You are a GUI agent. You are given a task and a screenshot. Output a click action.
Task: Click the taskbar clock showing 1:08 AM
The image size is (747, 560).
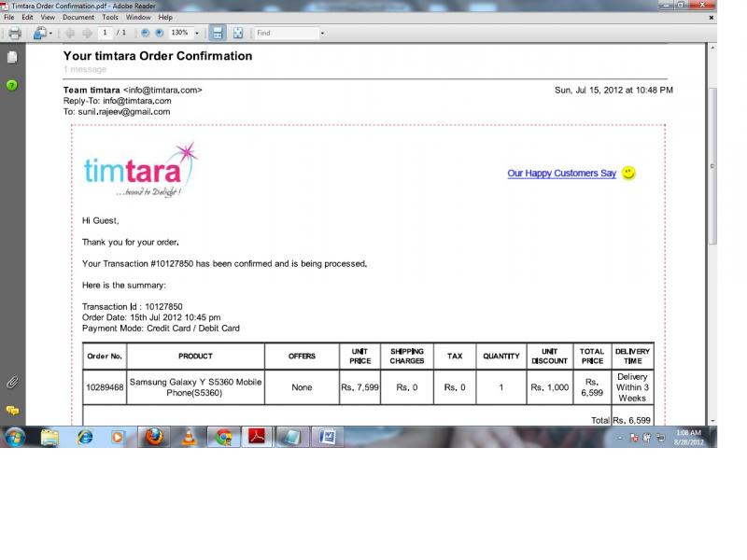688,437
